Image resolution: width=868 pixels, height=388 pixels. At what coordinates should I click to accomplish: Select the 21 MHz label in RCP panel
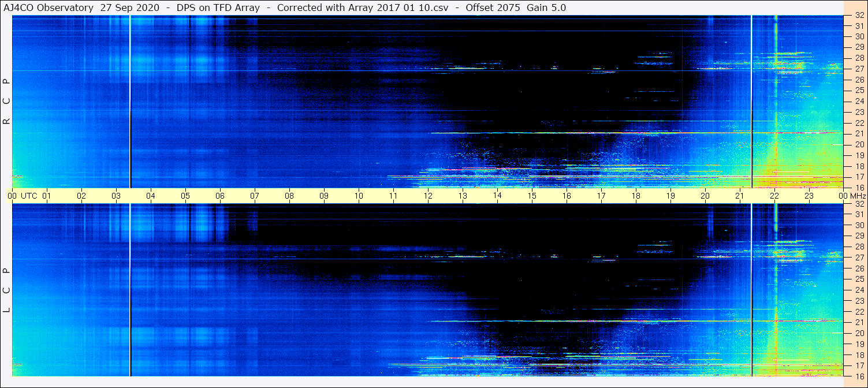coord(859,134)
